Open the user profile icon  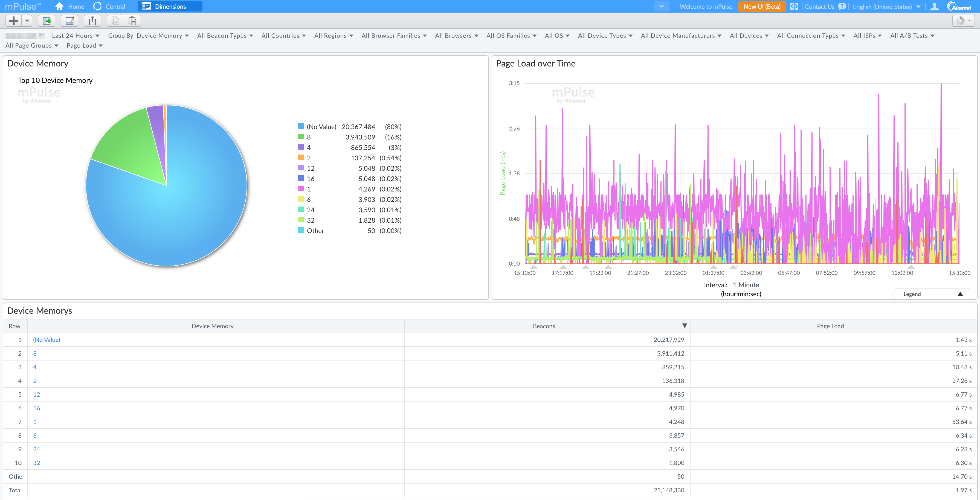tap(934, 7)
